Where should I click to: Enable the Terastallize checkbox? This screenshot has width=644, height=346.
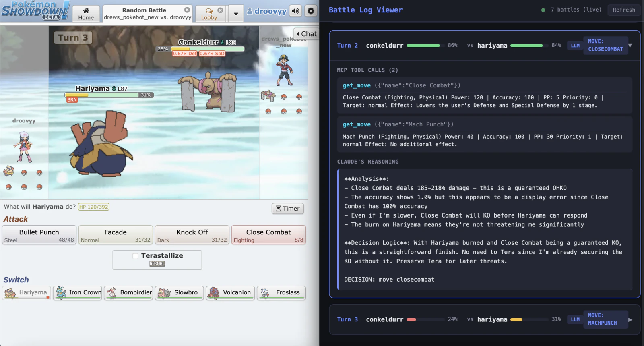tap(135, 256)
